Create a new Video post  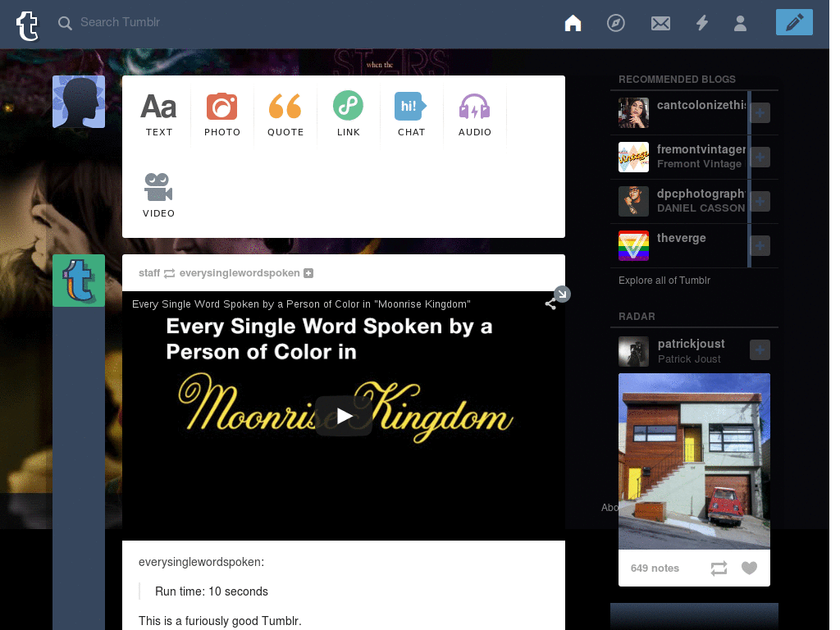[x=158, y=195]
